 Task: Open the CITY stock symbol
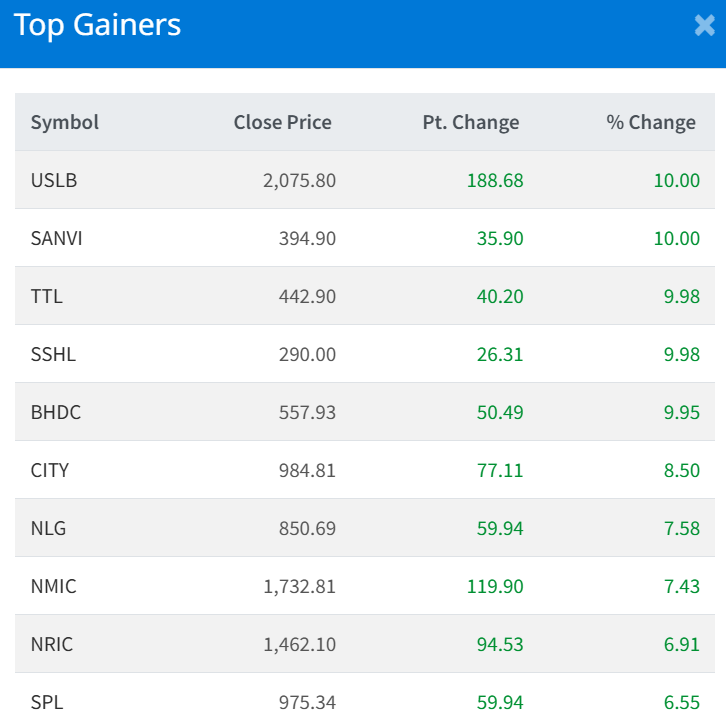pos(50,471)
